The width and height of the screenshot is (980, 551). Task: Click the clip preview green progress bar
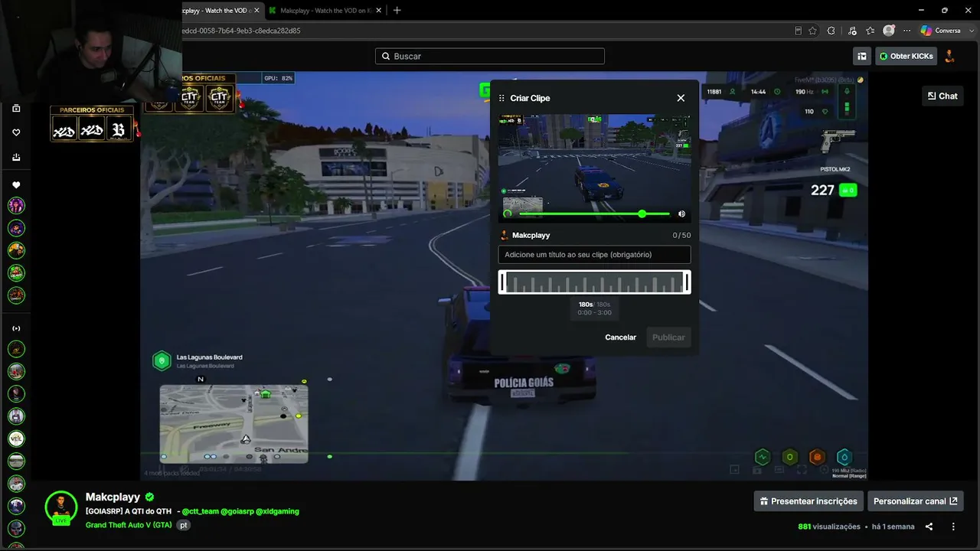tap(594, 214)
